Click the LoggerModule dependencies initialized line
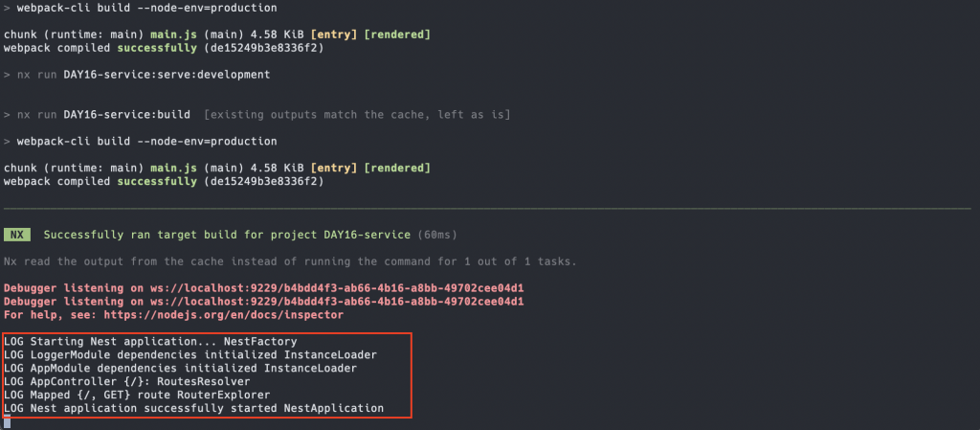 click(190, 354)
